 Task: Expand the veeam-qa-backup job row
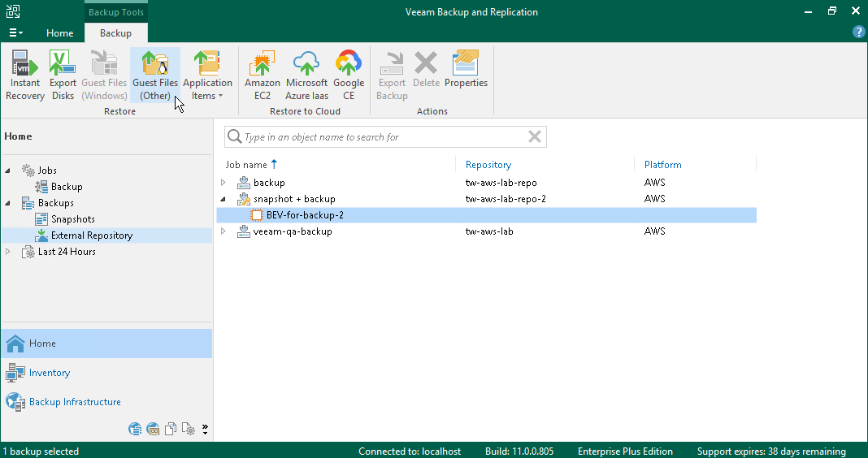pos(223,231)
